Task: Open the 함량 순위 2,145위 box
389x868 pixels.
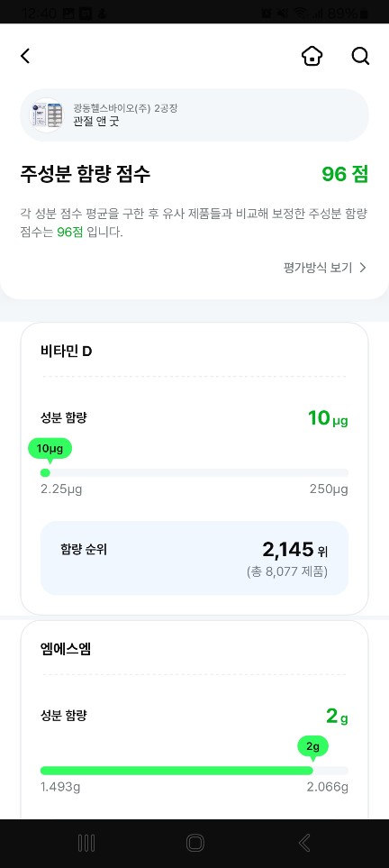Action: 194,558
